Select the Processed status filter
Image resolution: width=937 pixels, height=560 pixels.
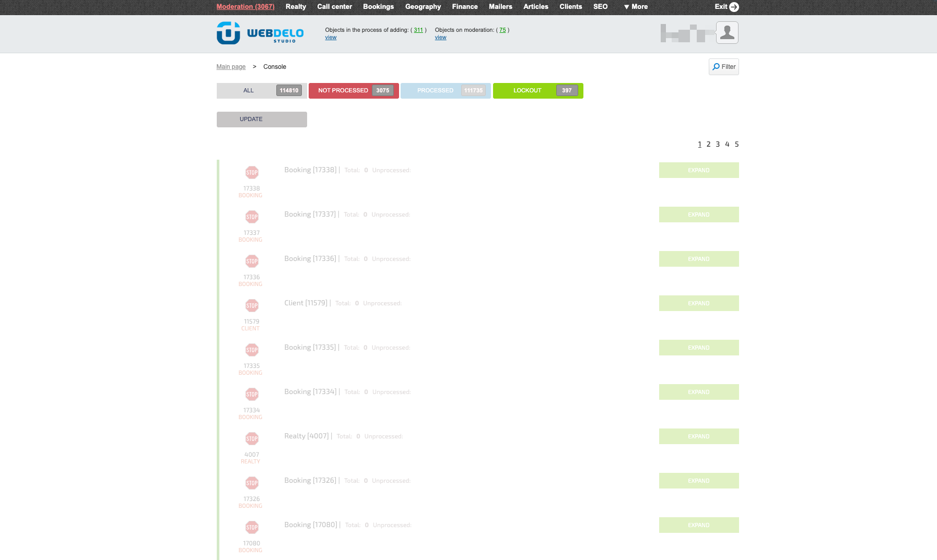click(446, 91)
